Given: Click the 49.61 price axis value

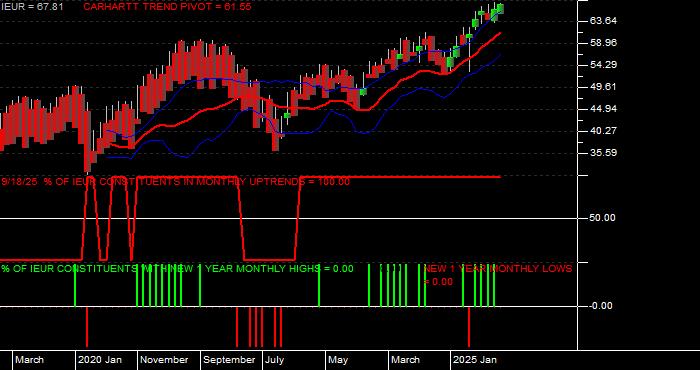Looking at the screenshot, I should [x=603, y=87].
